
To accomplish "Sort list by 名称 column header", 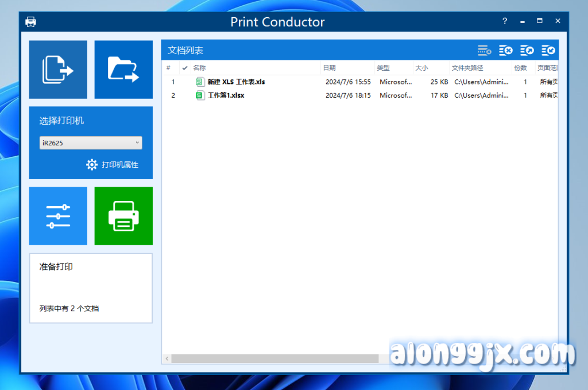I will pos(256,68).
